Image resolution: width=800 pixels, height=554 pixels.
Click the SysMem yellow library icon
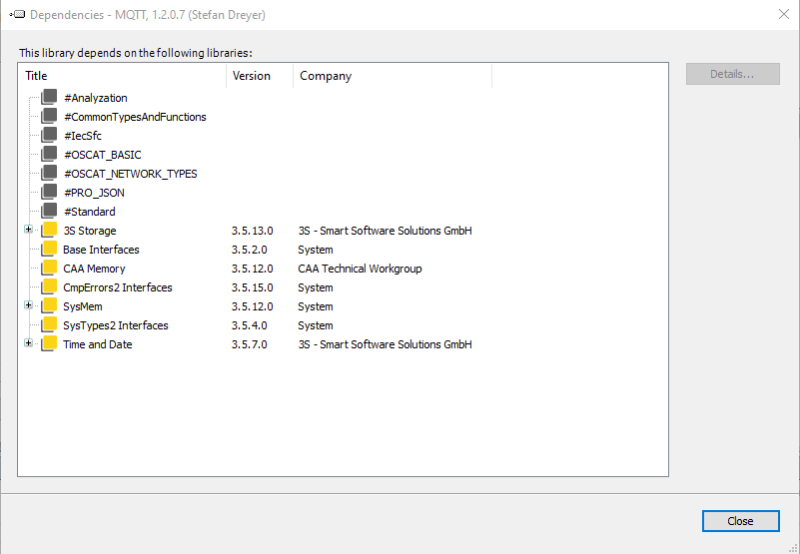(x=49, y=305)
